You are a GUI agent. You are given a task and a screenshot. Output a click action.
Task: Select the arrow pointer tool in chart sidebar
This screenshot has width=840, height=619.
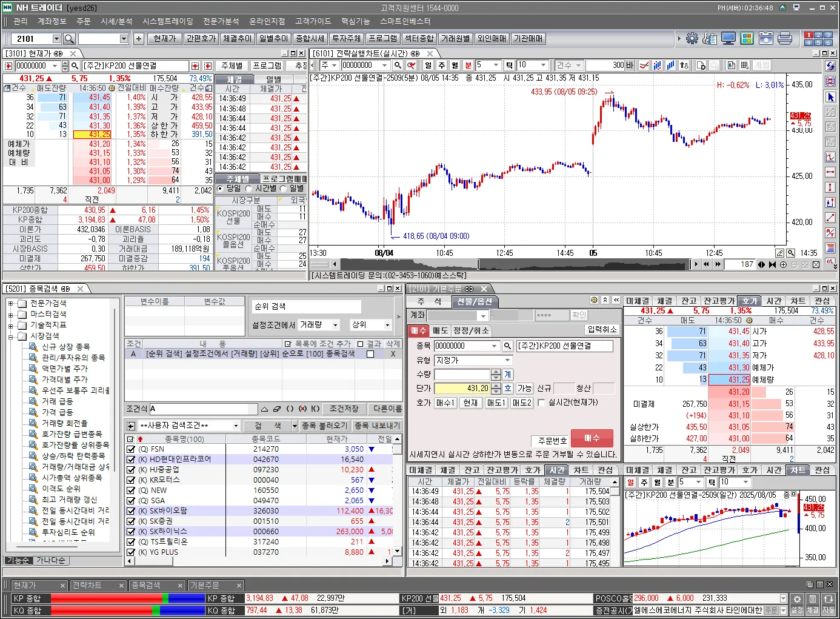coord(830,97)
